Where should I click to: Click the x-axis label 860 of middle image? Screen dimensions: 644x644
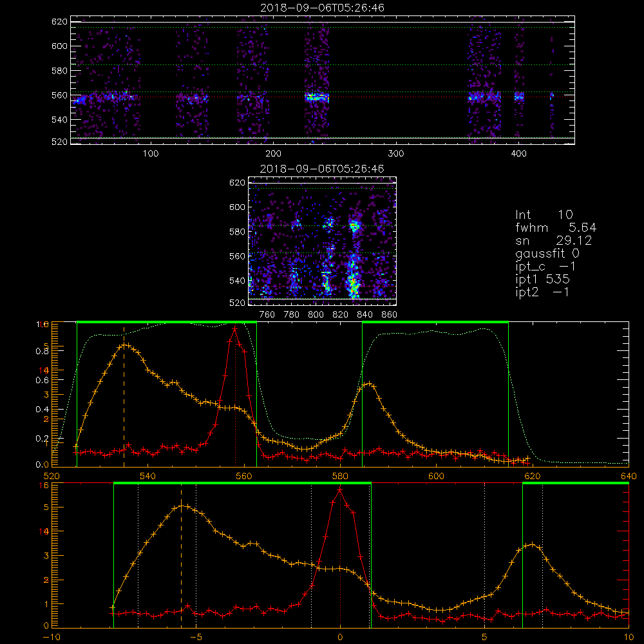point(390,315)
